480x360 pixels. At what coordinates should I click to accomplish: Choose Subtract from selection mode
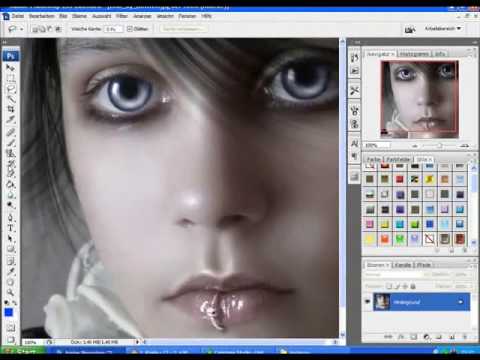tap(50, 29)
